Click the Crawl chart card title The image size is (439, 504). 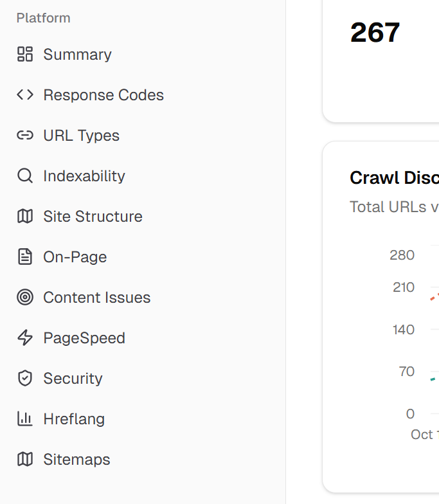click(x=394, y=178)
